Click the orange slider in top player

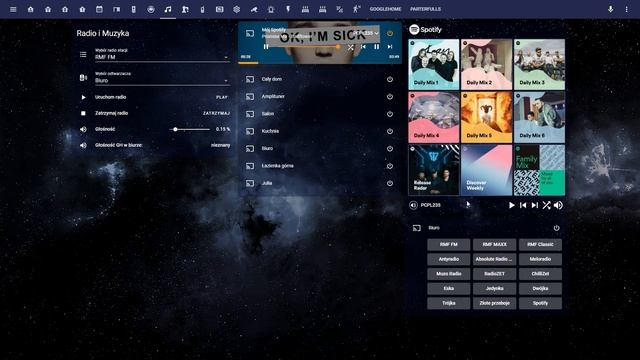coord(302,47)
